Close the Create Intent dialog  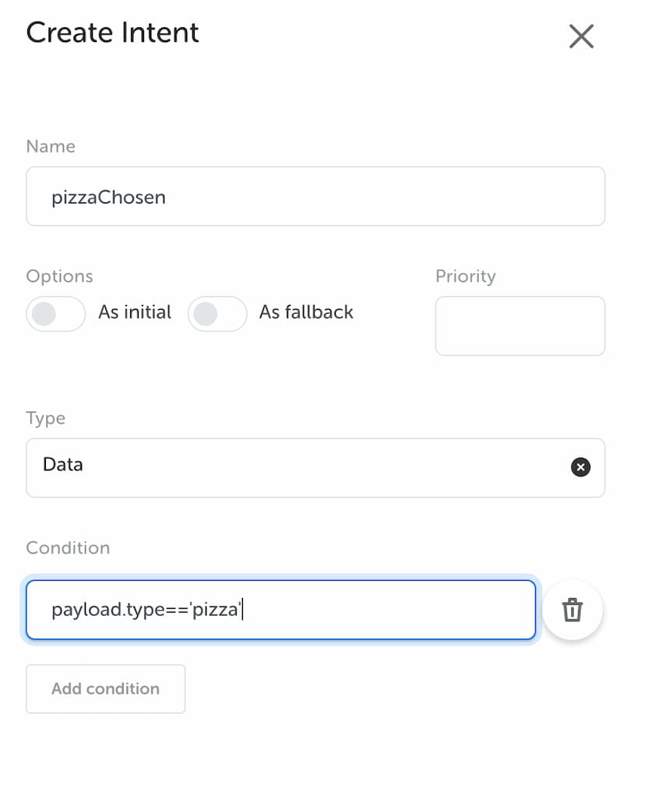coord(581,37)
